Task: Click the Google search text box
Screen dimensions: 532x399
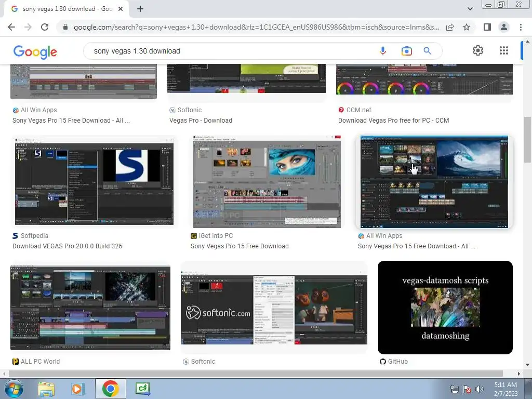Action: 231,51
